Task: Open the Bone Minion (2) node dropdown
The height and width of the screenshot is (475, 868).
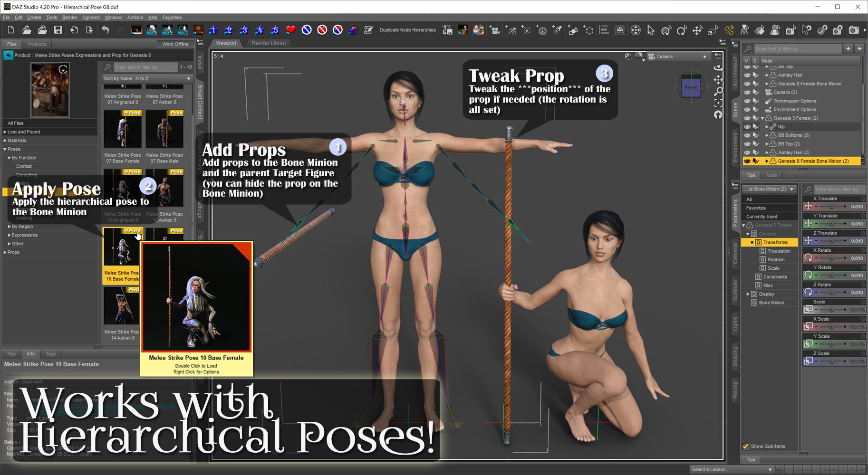Action: coord(769,189)
